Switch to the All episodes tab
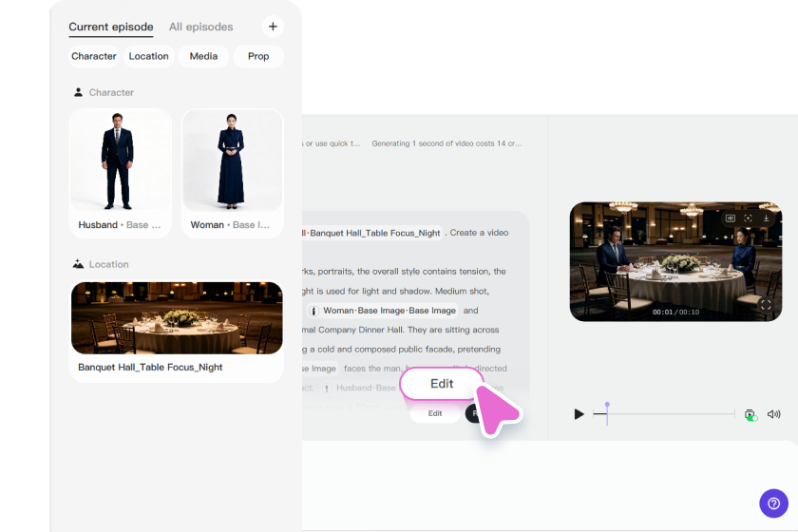Screen dimensions: 798x532 coord(201,27)
